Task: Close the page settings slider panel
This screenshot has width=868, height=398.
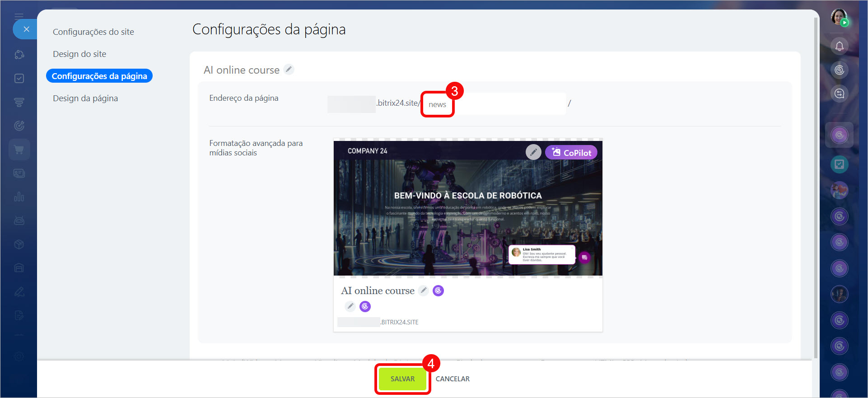Action: point(26,29)
